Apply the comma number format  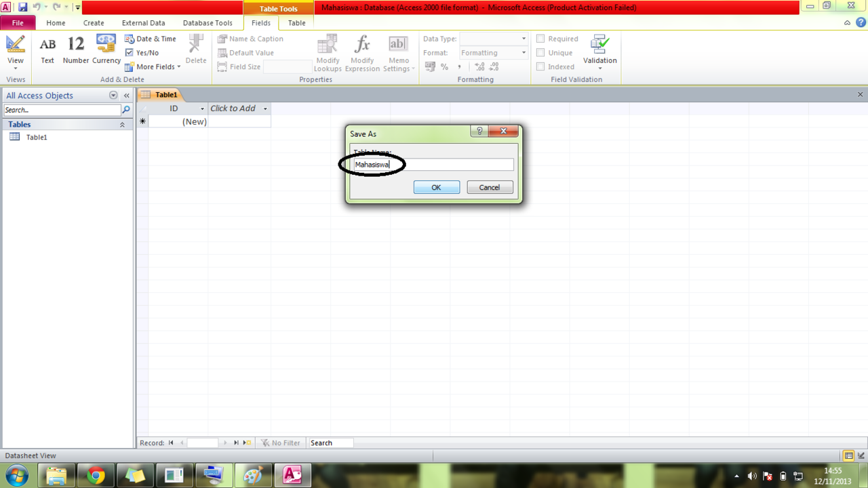[x=459, y=67]
